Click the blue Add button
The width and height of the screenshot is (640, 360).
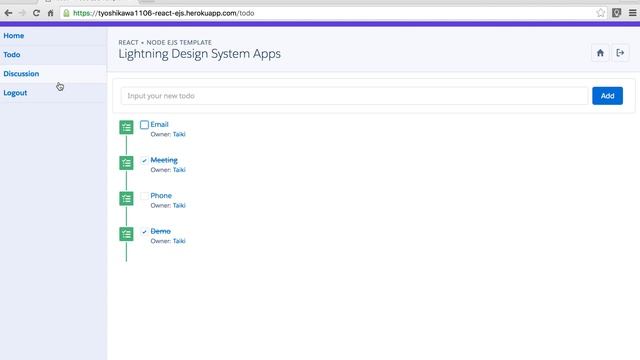[x=607, y=96]
